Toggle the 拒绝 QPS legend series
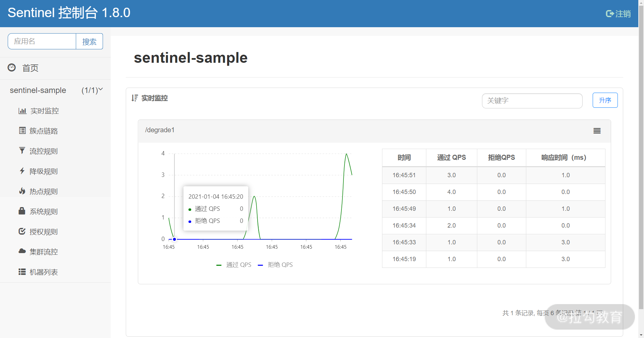 pyautogui.click(x=275, y=265)
